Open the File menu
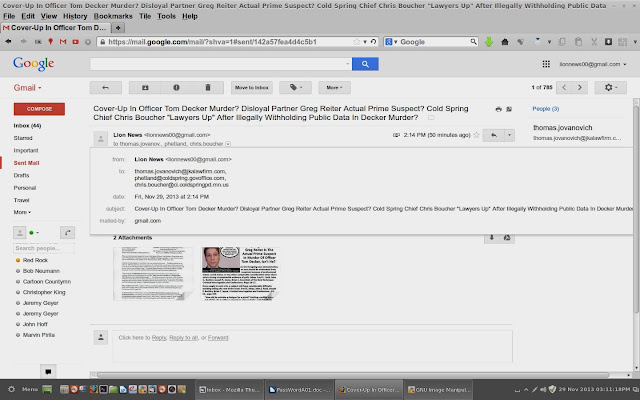This screenshot has width=640, height=400. (9, 16)
